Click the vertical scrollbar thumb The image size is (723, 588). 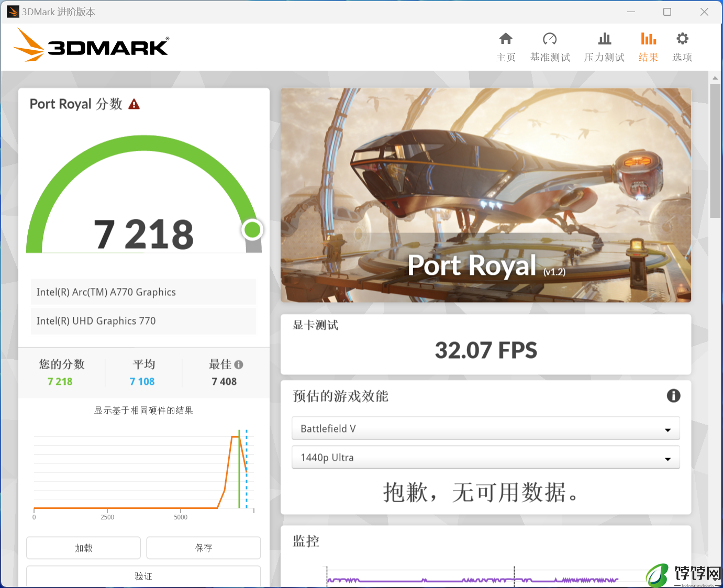click(x=715, y=151)
